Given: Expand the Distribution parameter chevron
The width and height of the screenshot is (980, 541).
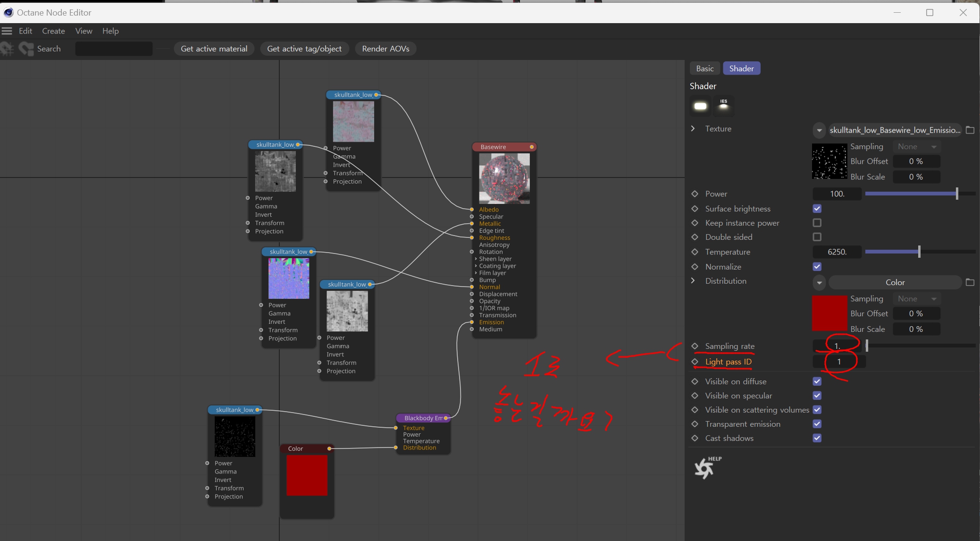Looking at the screenshot, I should [693, 280].
